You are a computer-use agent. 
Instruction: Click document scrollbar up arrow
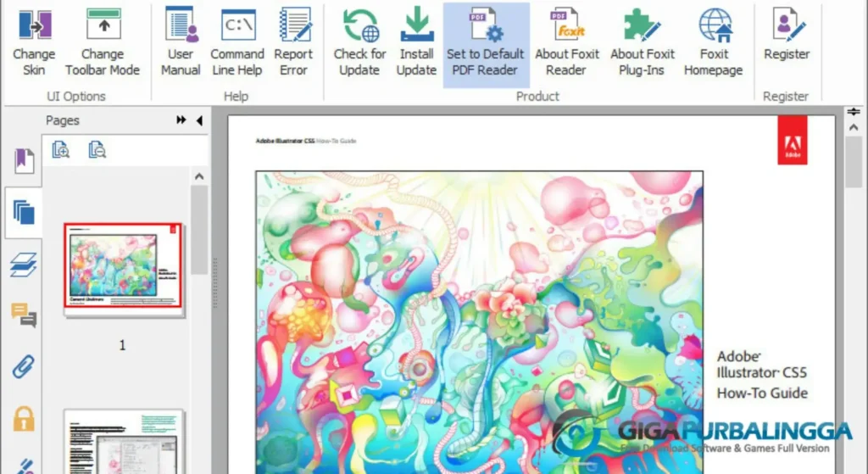(854, 127)
